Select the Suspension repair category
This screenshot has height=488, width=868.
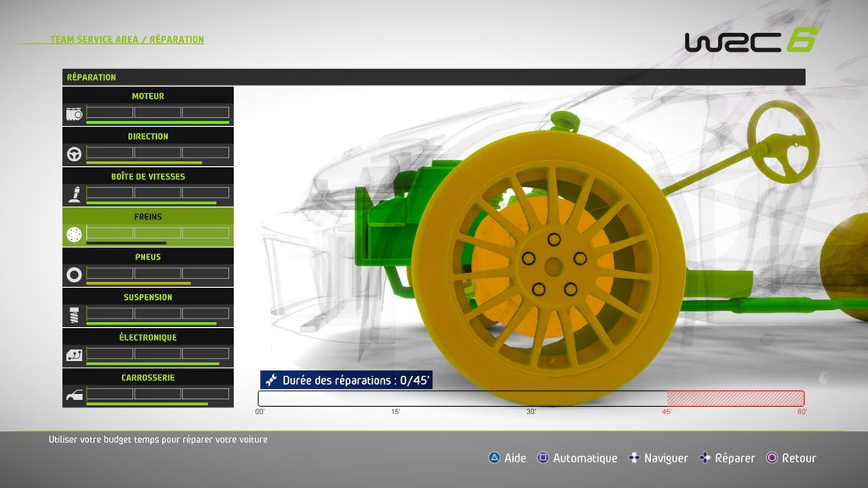point(147,307)
